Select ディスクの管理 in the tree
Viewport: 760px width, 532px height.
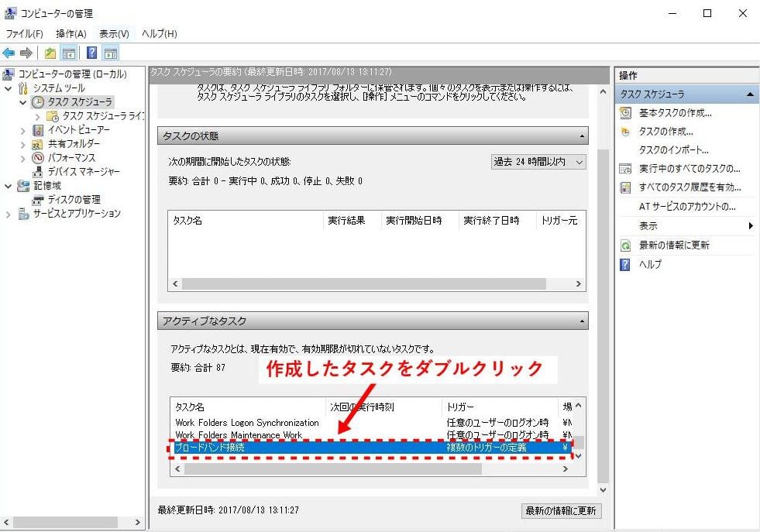pos(74,200)
